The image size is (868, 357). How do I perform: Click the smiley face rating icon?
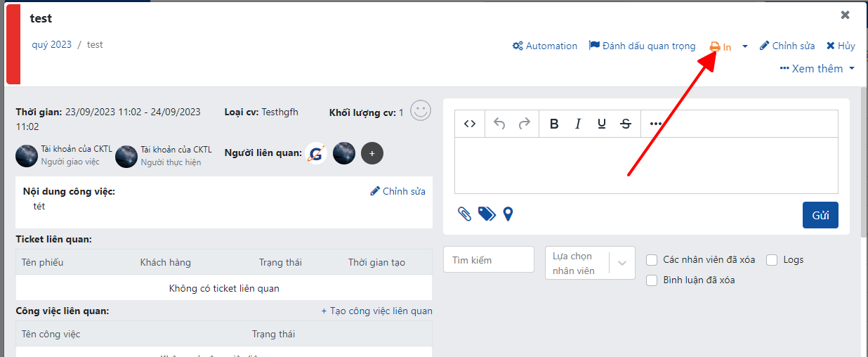(420, 111)
